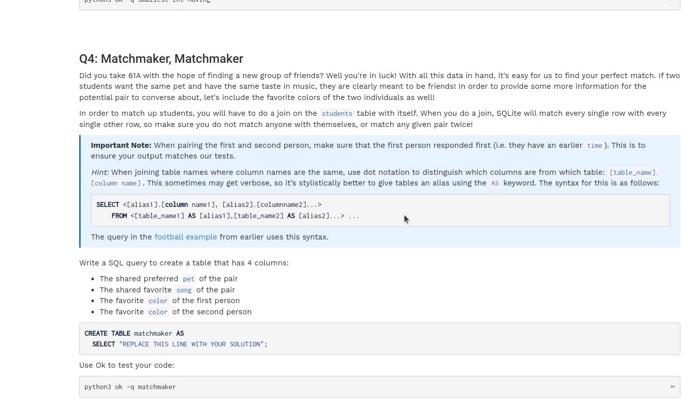Copy the python3 ok -q matchmaker command

point(672,387)
